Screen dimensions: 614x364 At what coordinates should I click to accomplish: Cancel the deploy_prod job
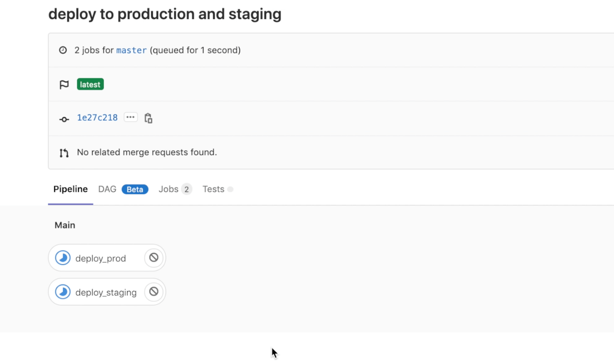point(153,257)
